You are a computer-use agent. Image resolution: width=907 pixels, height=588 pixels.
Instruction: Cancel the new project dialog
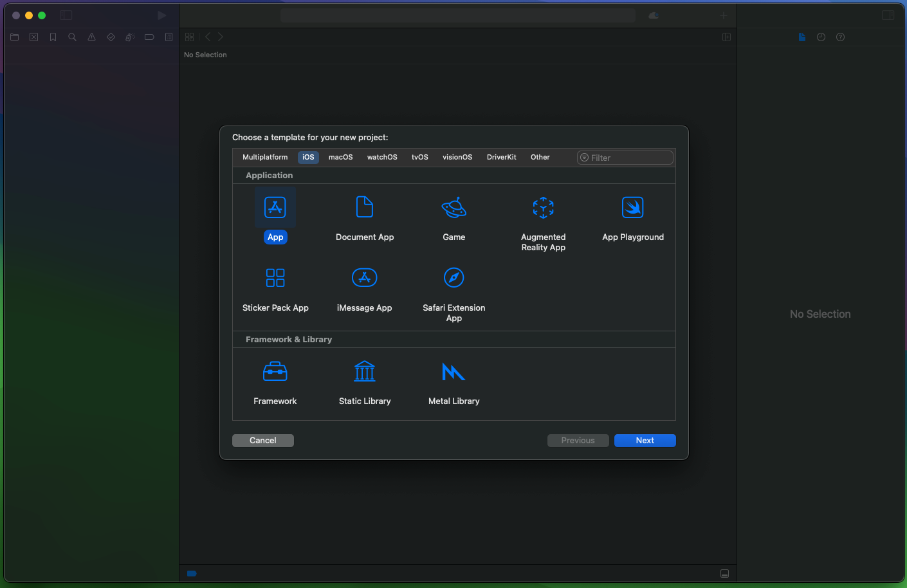[x=263, y=441]
